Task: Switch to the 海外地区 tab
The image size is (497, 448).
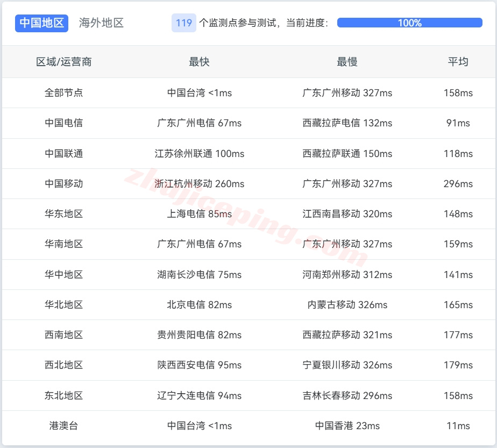Action: (x=101, y=23)
